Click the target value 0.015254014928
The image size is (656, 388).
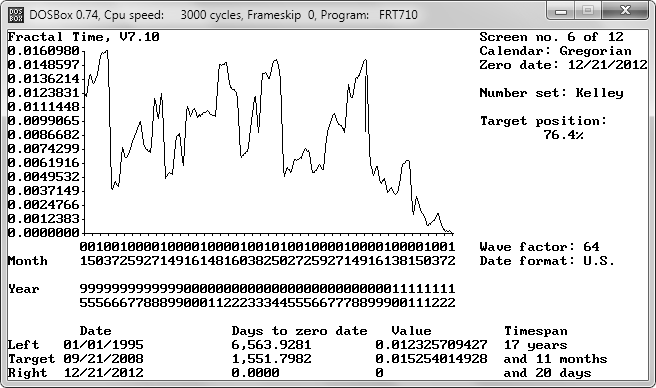[x=431, y=359]
